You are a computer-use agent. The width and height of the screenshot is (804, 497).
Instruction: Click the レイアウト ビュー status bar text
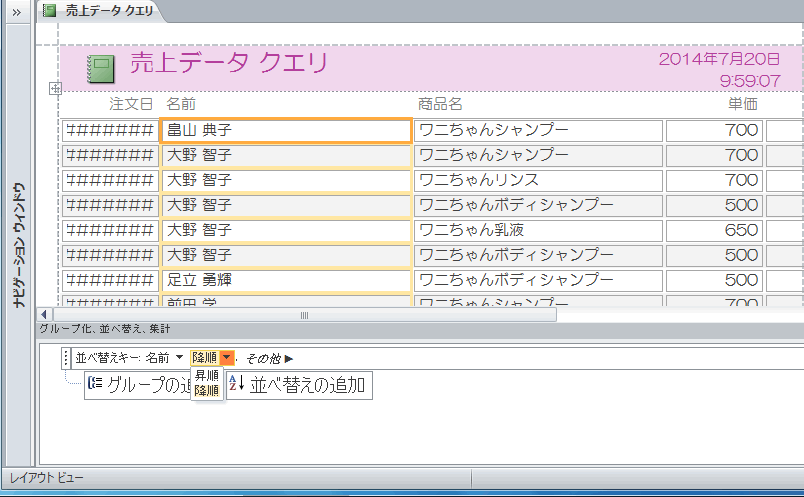click(x=47, y=479)
